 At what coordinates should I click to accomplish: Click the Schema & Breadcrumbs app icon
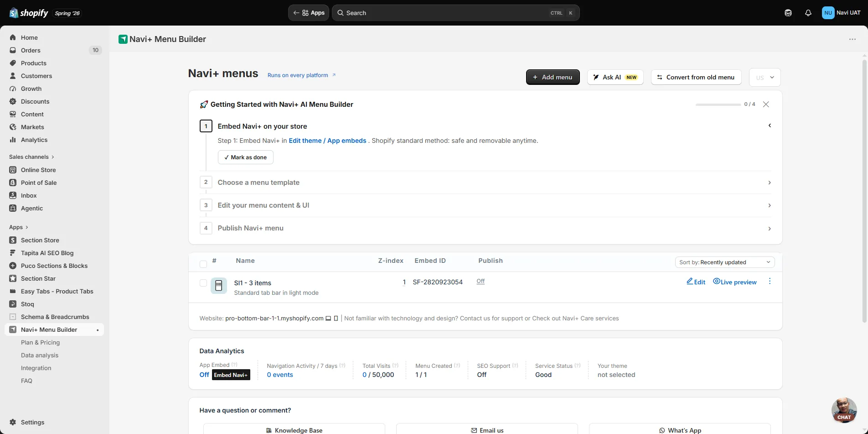pos(13,317)
